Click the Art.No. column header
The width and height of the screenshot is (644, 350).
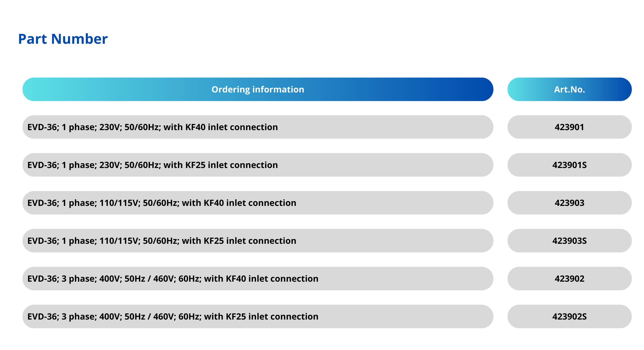pos(569,89)
